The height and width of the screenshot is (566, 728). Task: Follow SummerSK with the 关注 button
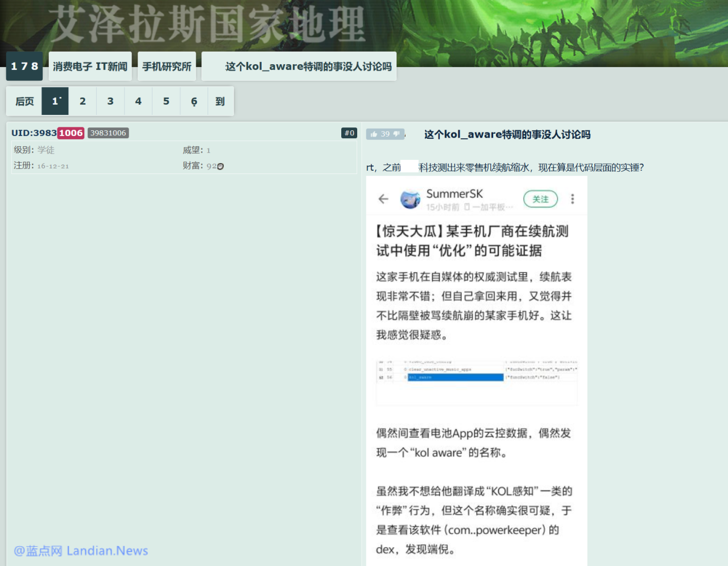coord(540,199)
